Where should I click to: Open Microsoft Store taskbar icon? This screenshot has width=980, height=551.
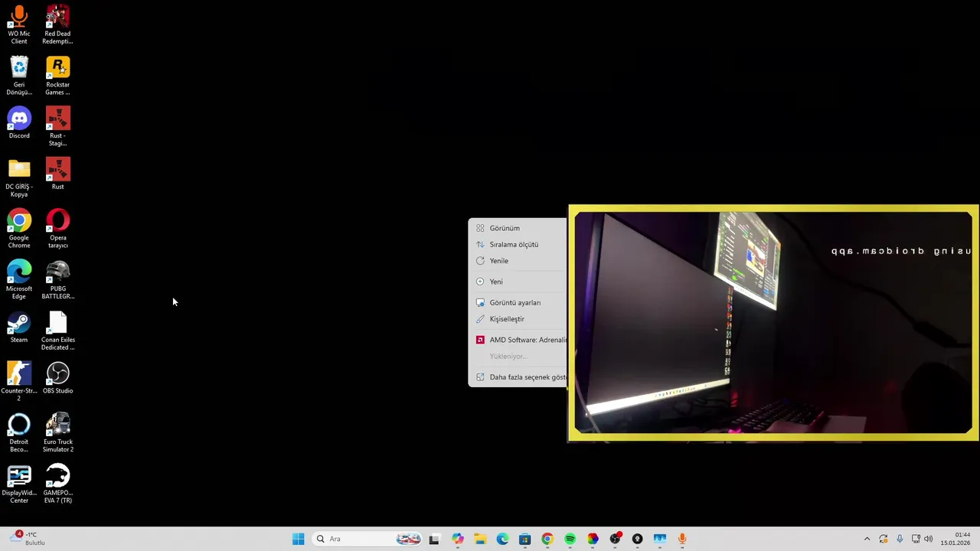pyautogui.click(x=524, y=539)
